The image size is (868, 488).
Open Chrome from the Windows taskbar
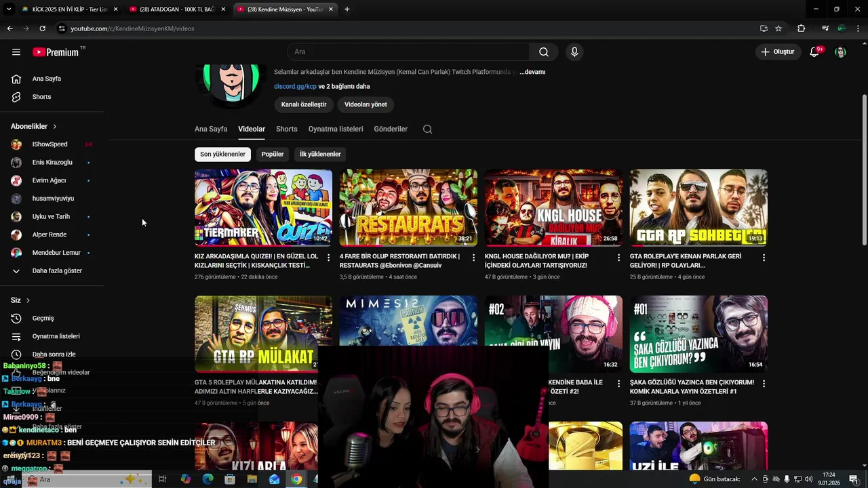click(x=296, y=479)
